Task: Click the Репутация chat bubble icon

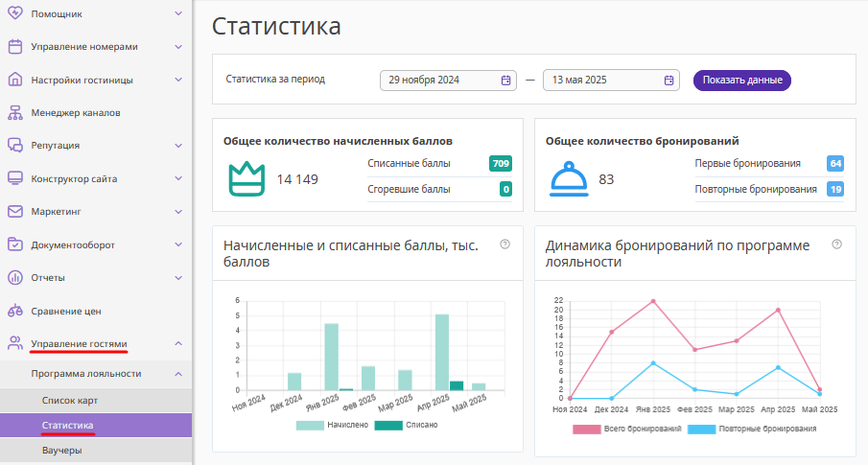Action: pyautogui.click(x=14, y=146)
